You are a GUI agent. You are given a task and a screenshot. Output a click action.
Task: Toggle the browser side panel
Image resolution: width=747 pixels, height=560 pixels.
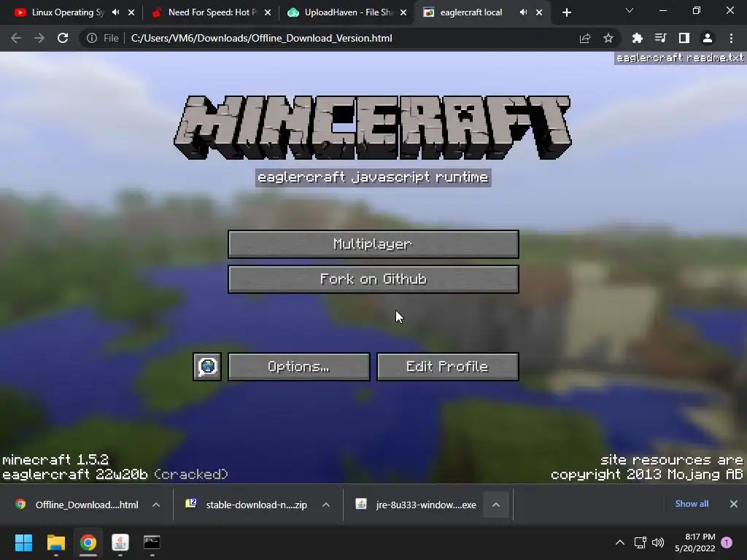point(684,38)
